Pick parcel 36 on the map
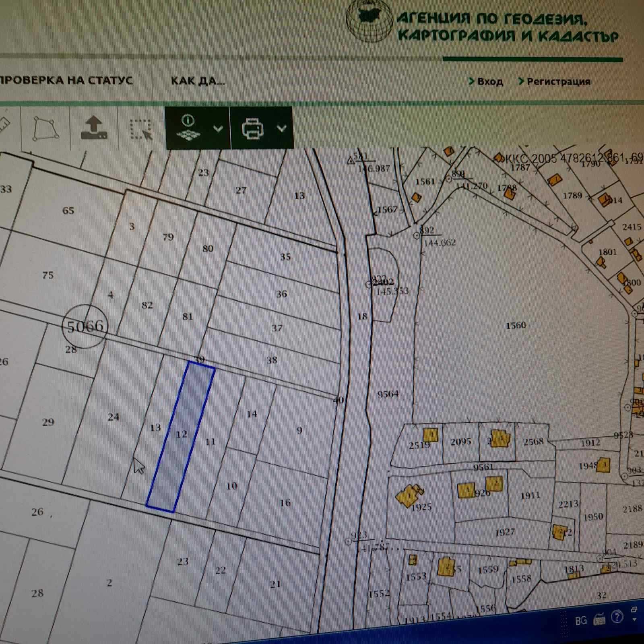This screenshot has height=644, width=644. (281, 294)
